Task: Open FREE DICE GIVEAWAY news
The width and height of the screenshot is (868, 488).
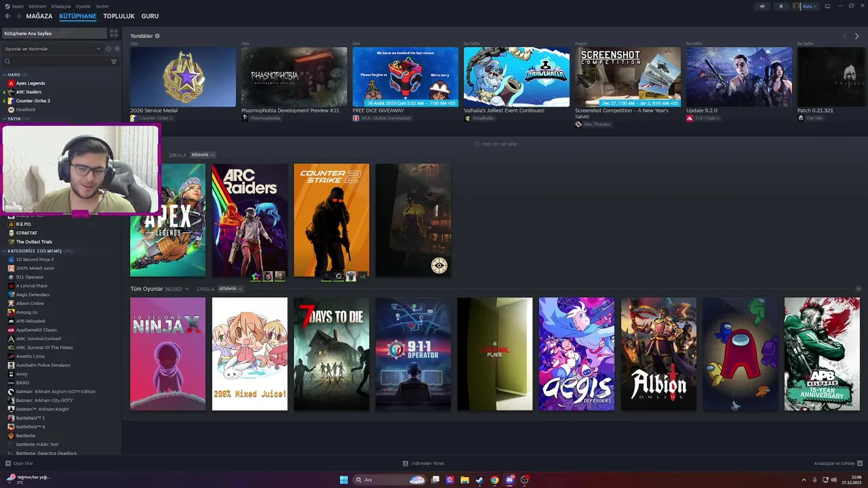Action: point(406,77)
